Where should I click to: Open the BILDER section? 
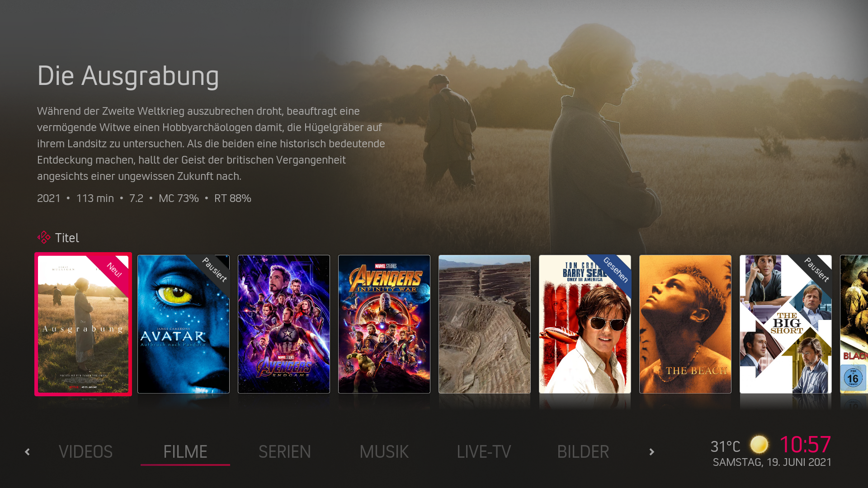click(x=583, y=452)
